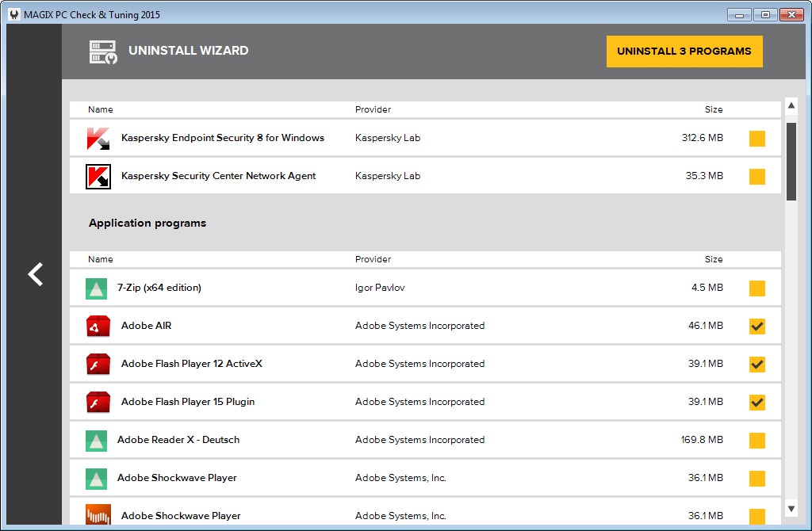Viewport: 812px width, 531px height.
Task: Collapse the wizard with the back chevron
Action: point(34,274)
